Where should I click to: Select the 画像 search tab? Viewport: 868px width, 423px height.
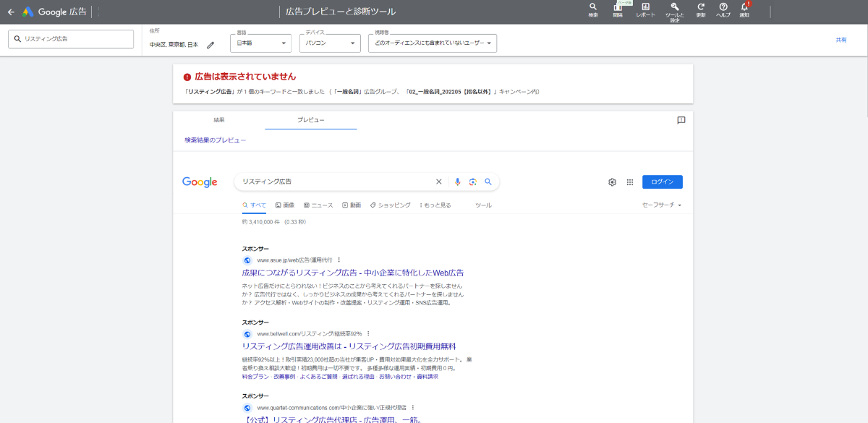pos(285,205)
